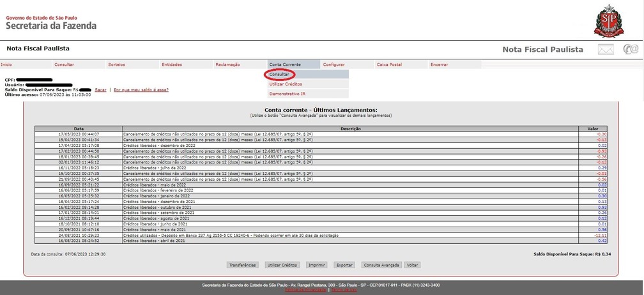The height and width of the screenshot is (295, 644).
Task: Click 'Créditos liberados - dezembro de 2021'
Action: coord(159,202)
